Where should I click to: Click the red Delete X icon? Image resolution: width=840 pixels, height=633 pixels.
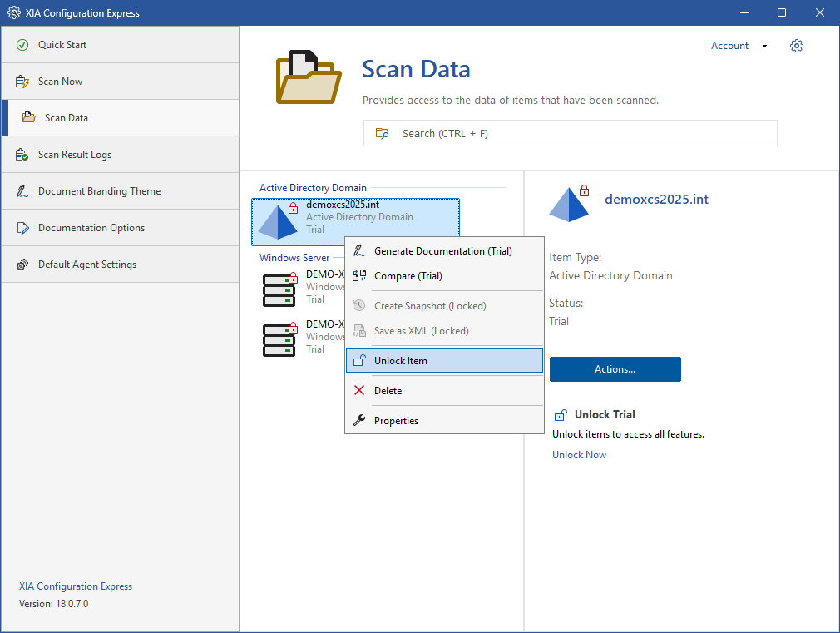click(359, 391)
